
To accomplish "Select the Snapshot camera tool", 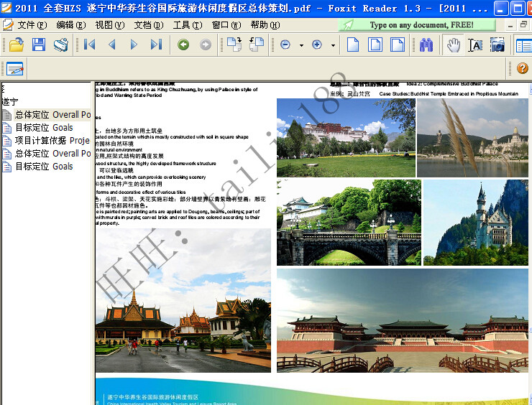I will (x=497, y=45).
